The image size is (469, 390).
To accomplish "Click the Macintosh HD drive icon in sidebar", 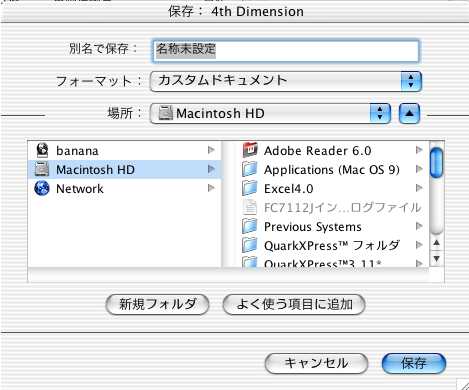I will [x=42, y=169].
